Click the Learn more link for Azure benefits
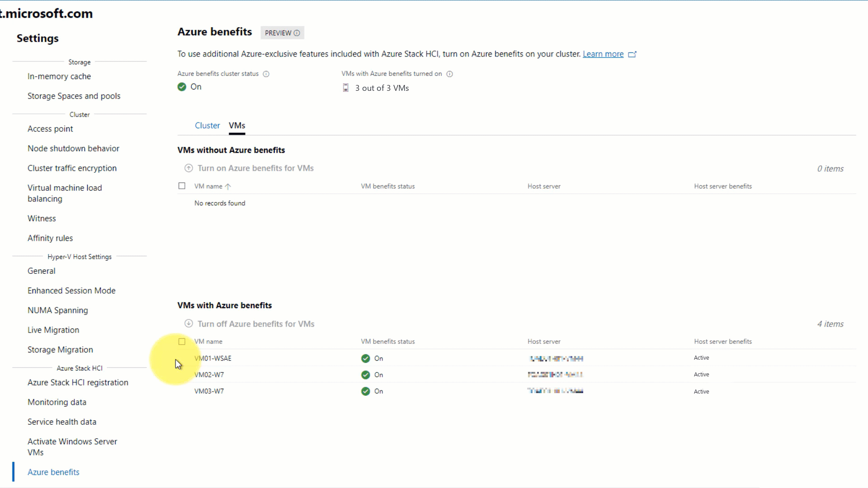 tap(604, 54)
